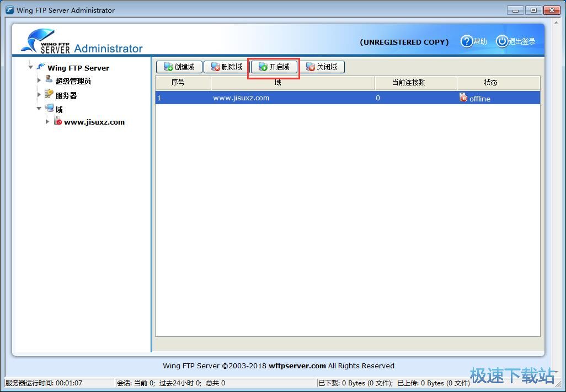Stop the domain with 关闭域 button

322,67
